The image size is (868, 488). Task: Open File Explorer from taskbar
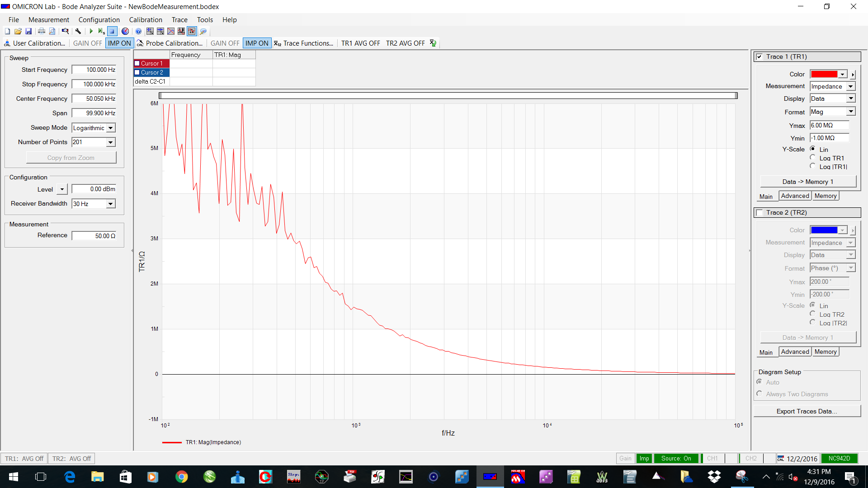coord(97,477)
